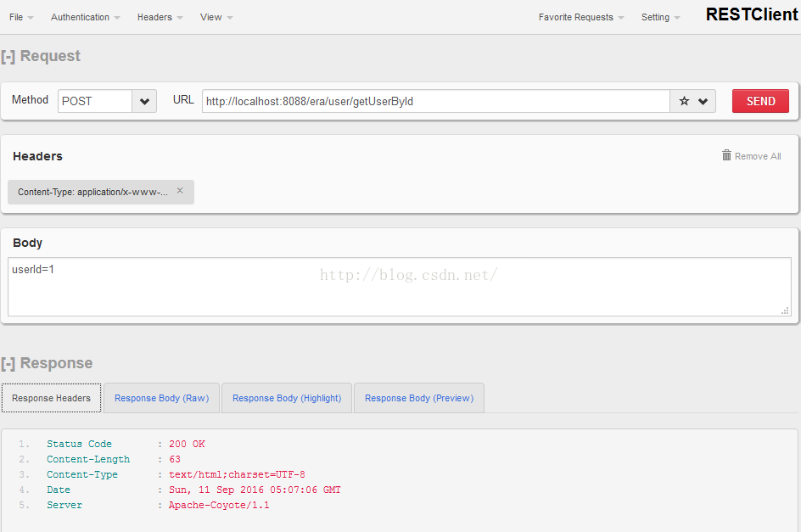Click the request Body text area

400,287
